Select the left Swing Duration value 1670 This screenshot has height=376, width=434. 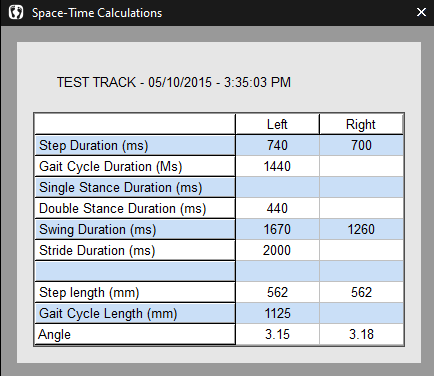click(277, 230)
